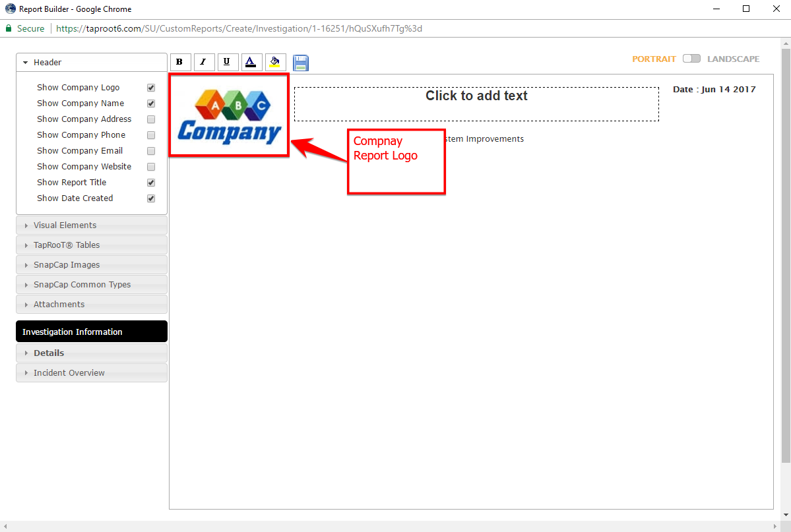
Task: Switch orientation toggle to landscape
Action: [x=691, y=59]
